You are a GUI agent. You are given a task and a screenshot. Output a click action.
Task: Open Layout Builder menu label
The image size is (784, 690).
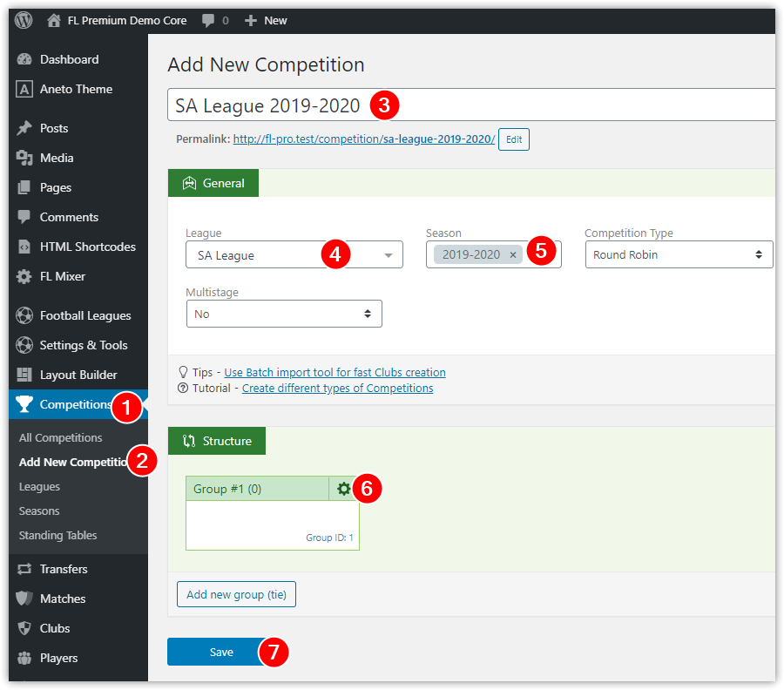tap(78, 375)
